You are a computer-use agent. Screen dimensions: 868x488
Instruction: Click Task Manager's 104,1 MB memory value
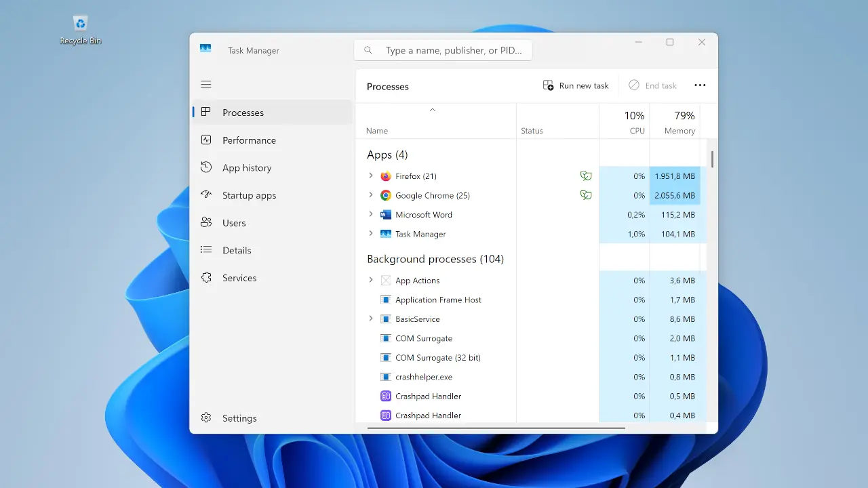click(x=679, y=234)
